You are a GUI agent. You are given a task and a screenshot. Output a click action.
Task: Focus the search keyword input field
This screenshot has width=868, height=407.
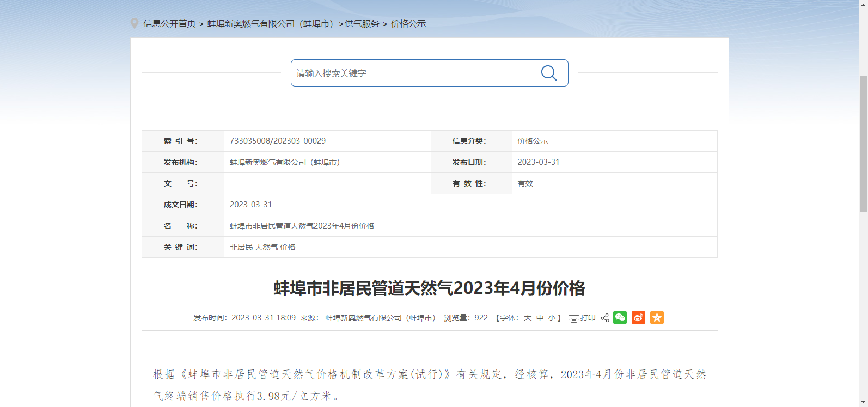click(x=414, y=73)
